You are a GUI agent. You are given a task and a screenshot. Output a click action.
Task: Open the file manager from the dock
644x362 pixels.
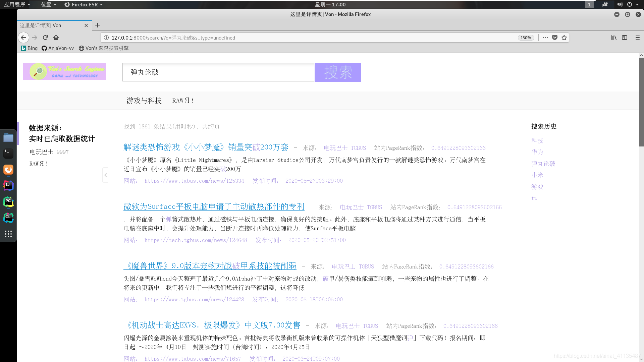coord(8,137)
